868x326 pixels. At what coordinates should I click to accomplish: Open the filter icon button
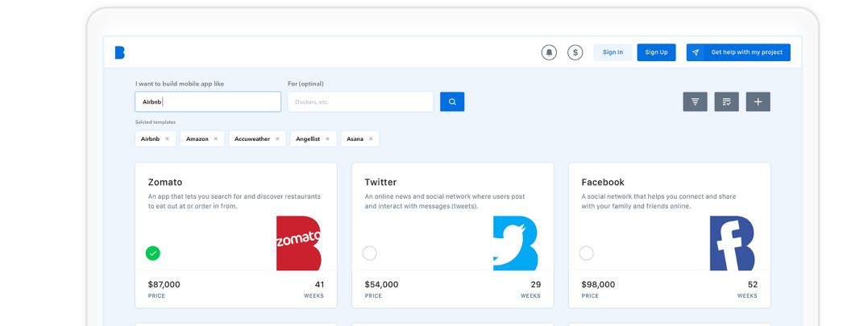tap(696, 101)
